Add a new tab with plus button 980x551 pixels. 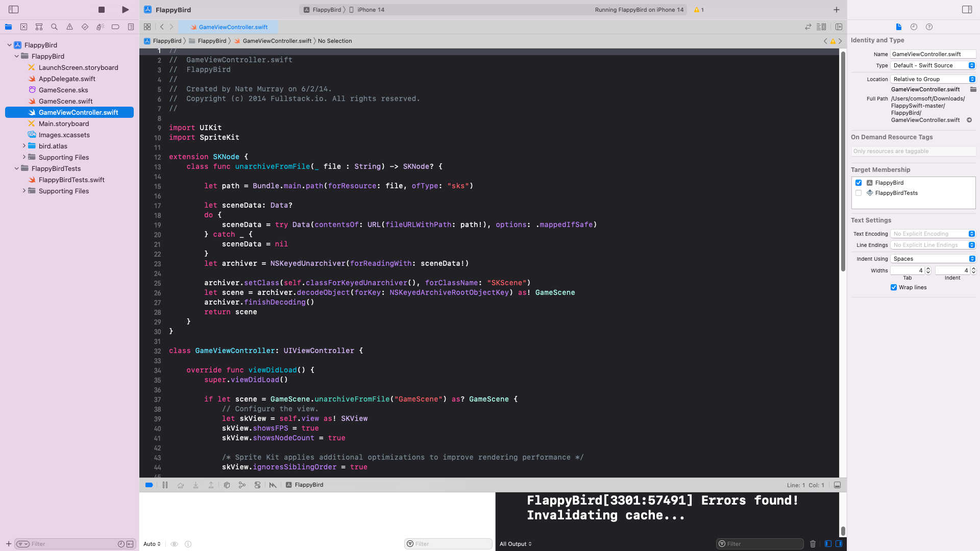(x=837, y=10)
